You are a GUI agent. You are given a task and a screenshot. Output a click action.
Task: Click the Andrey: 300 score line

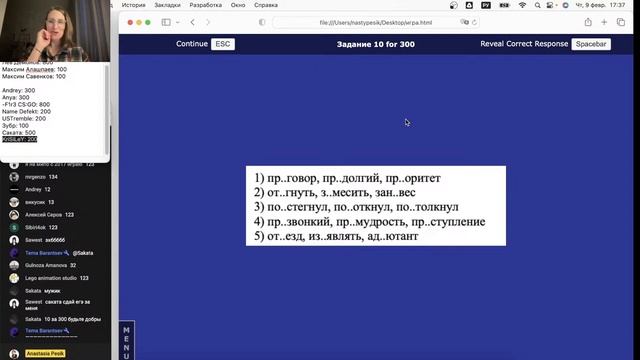click(18, 90)
